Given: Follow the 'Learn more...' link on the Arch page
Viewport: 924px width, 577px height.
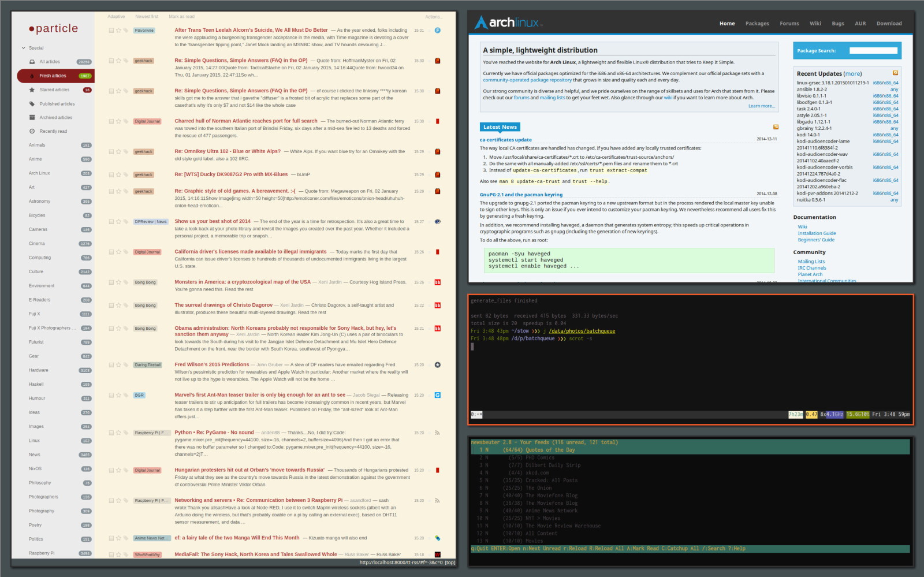Looking at the screenshot, I should [762, 106].
